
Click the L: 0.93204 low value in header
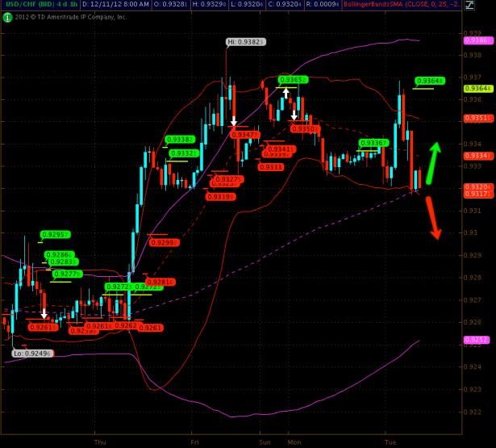pyautogui.click(x=247, y=4)
